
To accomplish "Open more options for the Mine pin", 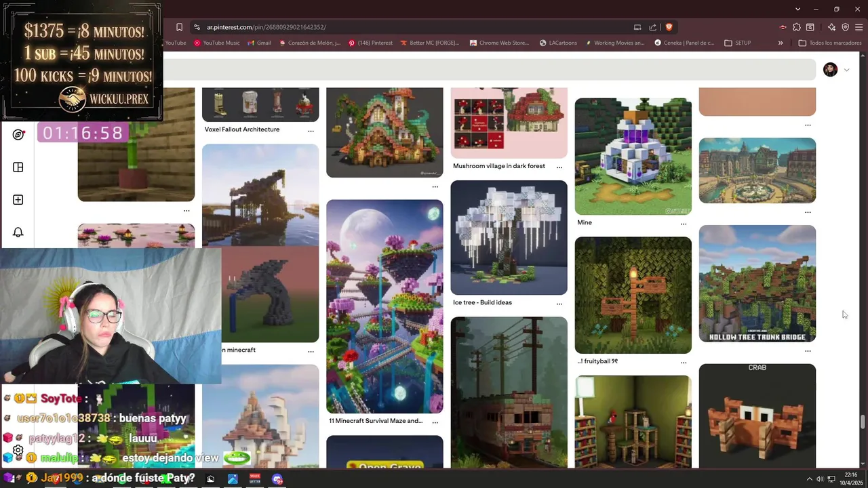I will click(x=684, y=224).
